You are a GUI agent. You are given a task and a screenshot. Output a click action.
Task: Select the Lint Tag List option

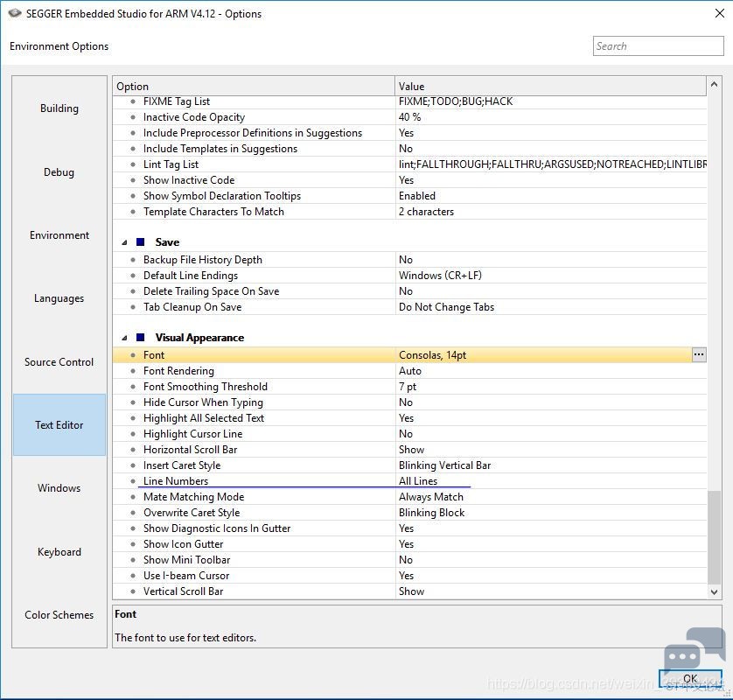tap(409, 164)
